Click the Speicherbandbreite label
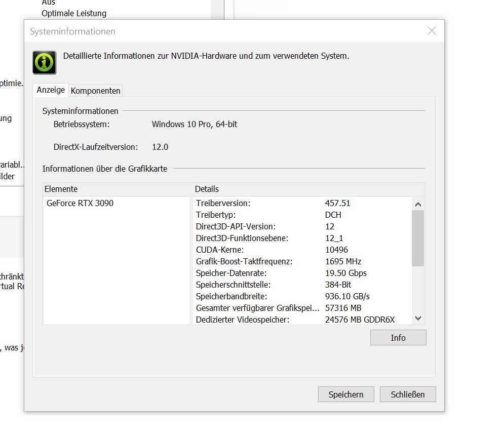504x437 pixels. point(231,296)
